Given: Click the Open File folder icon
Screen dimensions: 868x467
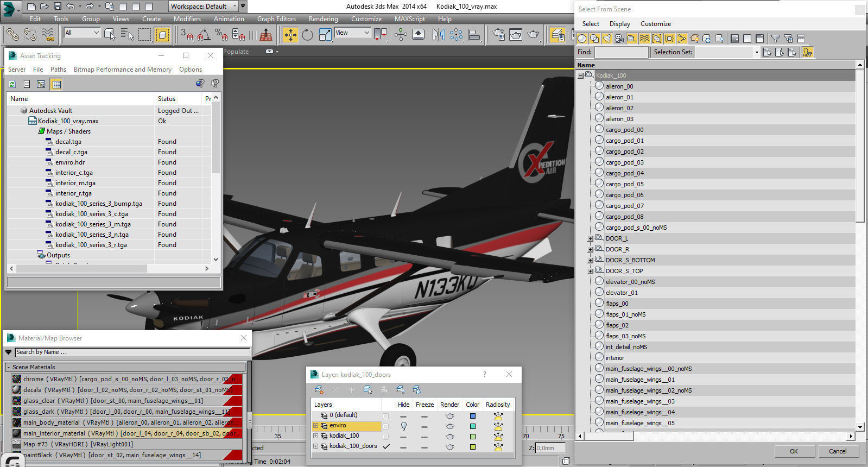Looking at the screenshot, I should point(45,7).
